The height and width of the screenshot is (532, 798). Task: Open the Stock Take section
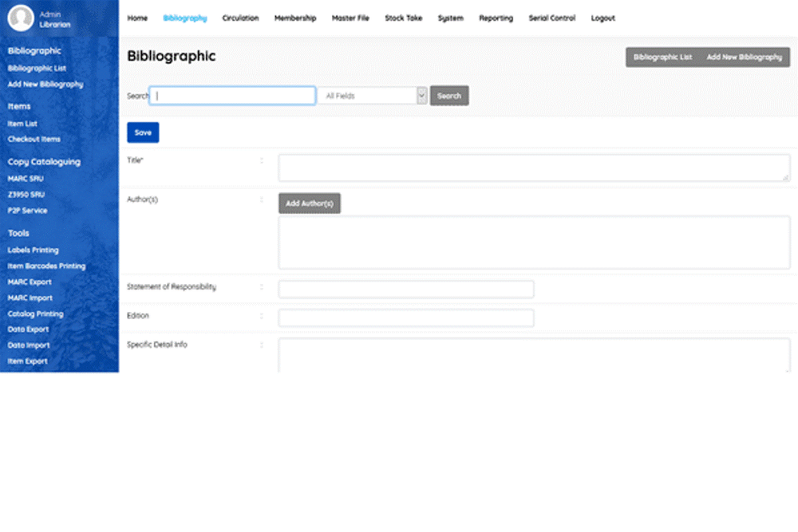(x=403, y=18)
